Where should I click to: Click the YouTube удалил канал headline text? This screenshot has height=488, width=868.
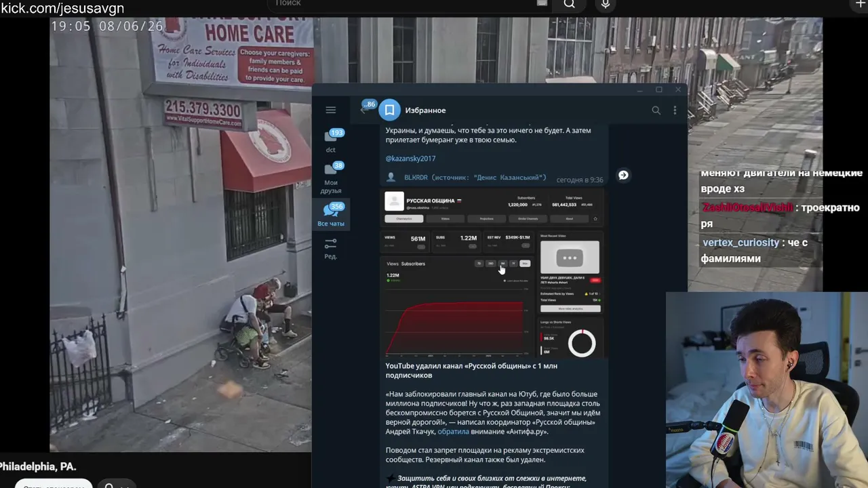[x=471, y=370]
